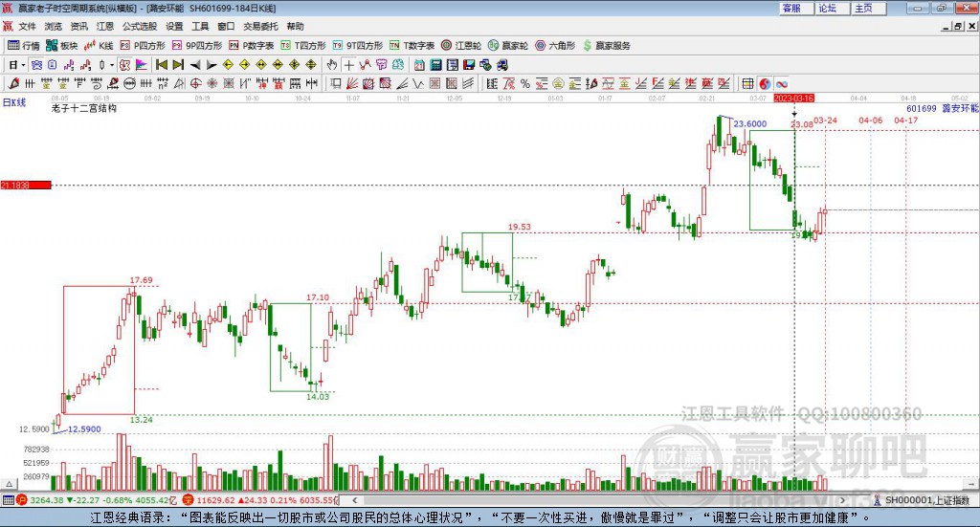
Task: Step chart left with black left arrow
Action: 195,65
